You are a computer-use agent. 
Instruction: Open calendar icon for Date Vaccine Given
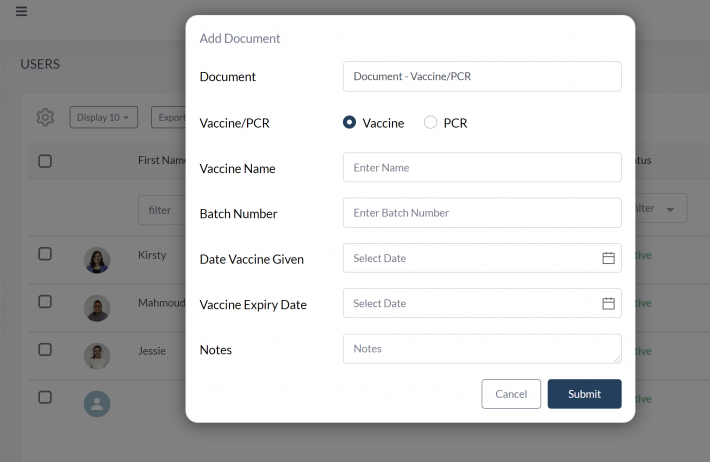(608, 258)
